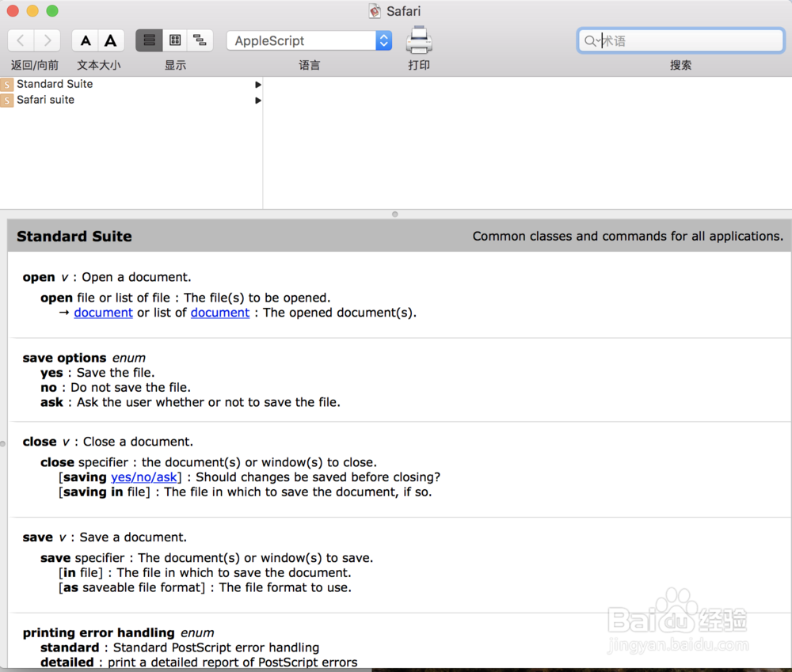Open search magnifier options menu
The height and width of the screenshot is (672, 792).
coord(591,41)
